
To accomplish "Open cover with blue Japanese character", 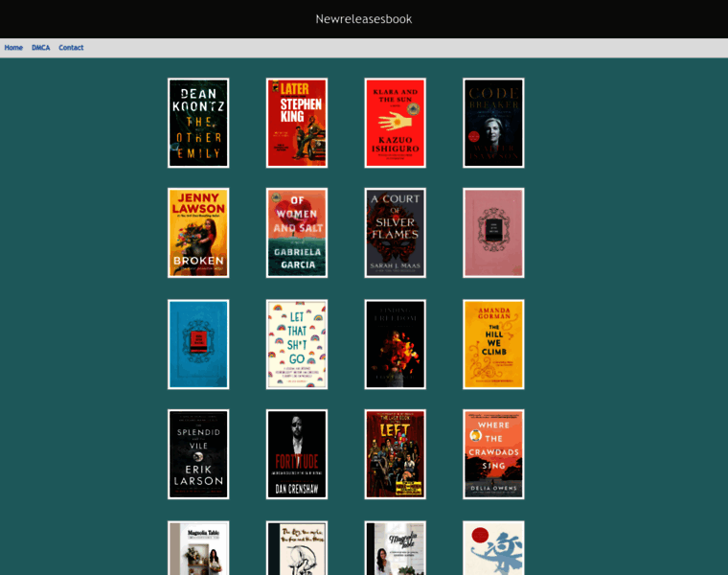I will click(x=493, y=548).
